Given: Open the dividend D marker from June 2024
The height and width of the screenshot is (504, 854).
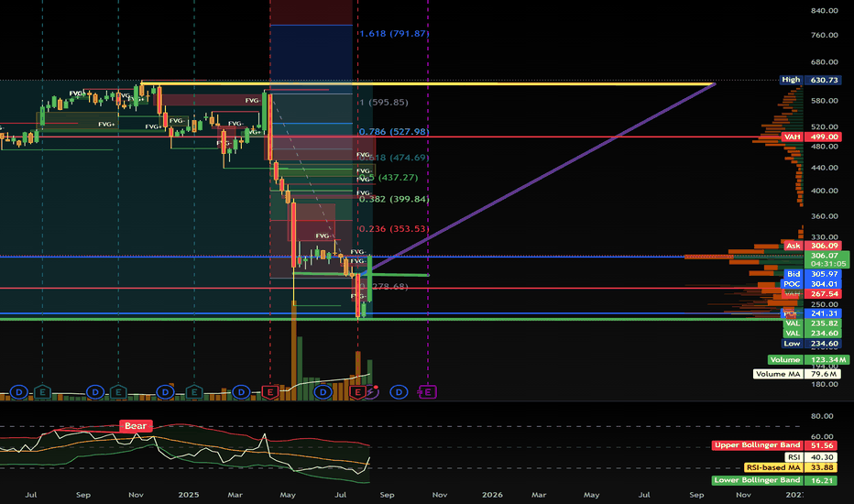Looking at the screenshot, I should (19, 392).
